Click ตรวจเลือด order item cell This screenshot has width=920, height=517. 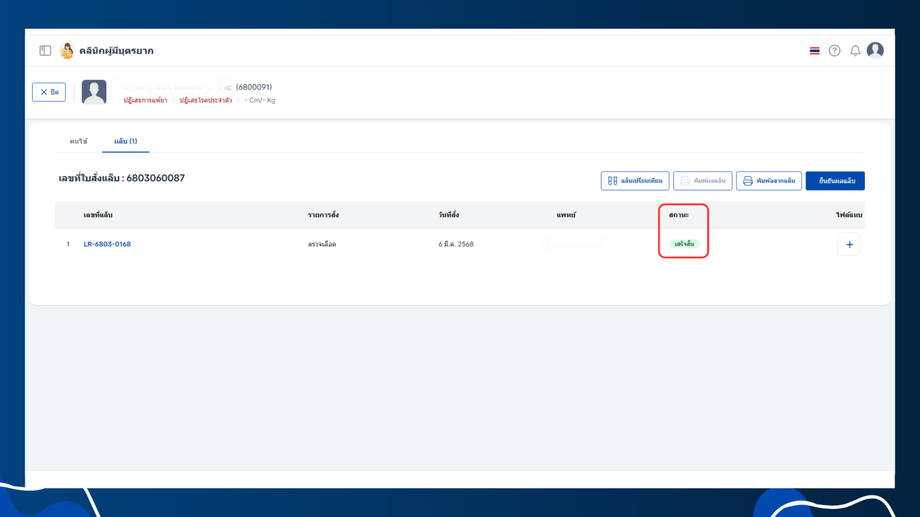click(322, 244)
